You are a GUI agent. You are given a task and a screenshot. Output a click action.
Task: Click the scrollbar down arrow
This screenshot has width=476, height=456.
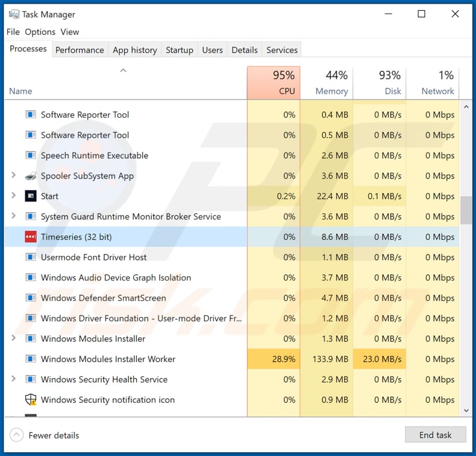(x=466, y=411)
